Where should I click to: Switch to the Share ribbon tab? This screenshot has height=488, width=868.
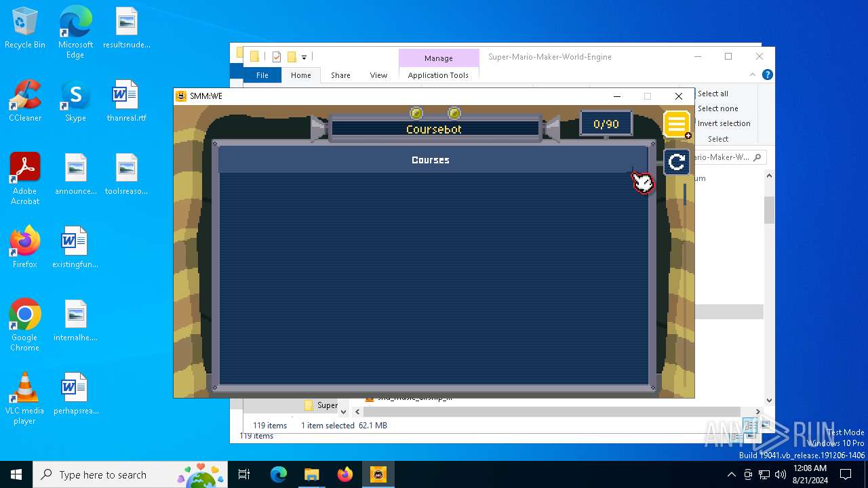click(340, 75)
